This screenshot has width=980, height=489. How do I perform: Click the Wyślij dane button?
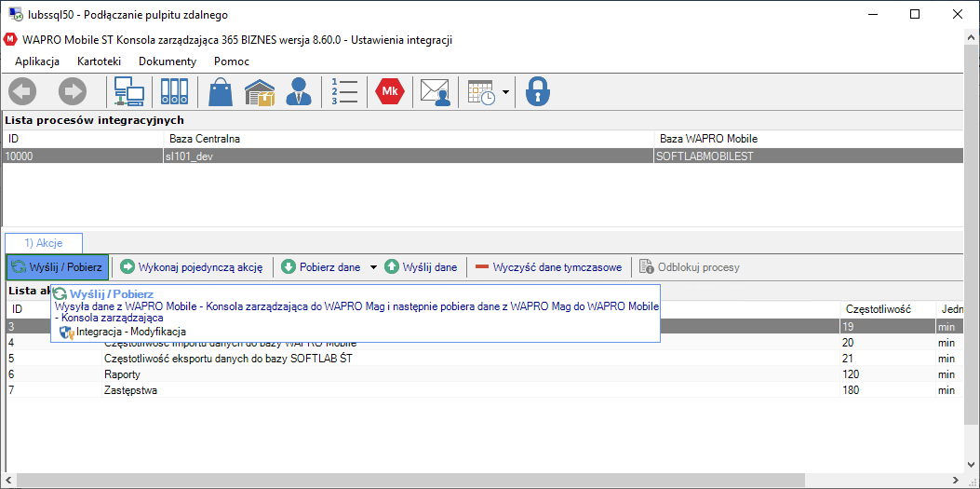point(422,267)
